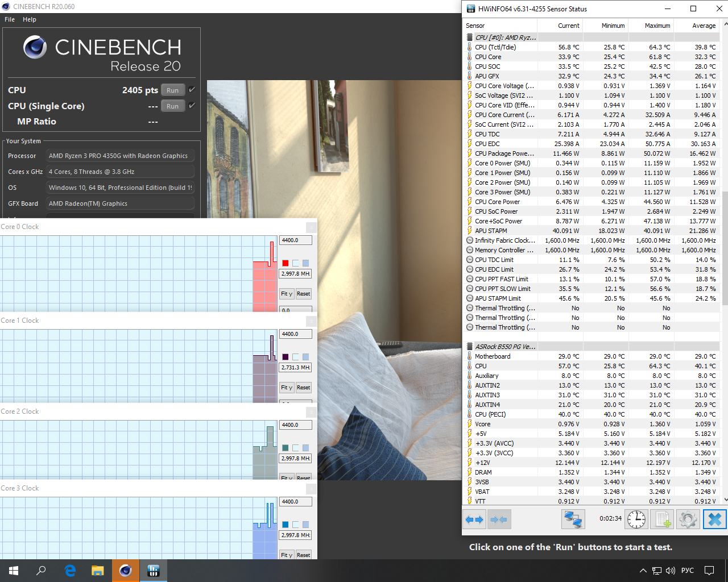Open the notification center icon

[x=709, y=571]
